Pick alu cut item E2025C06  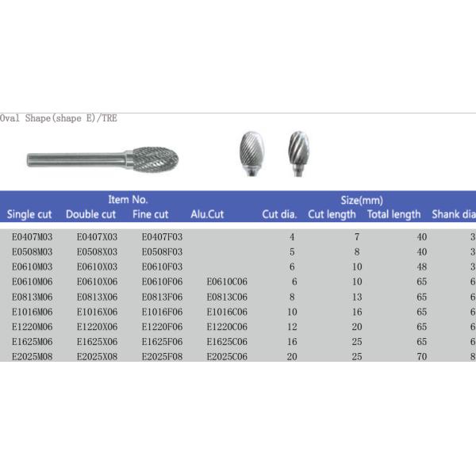point(227,357)
